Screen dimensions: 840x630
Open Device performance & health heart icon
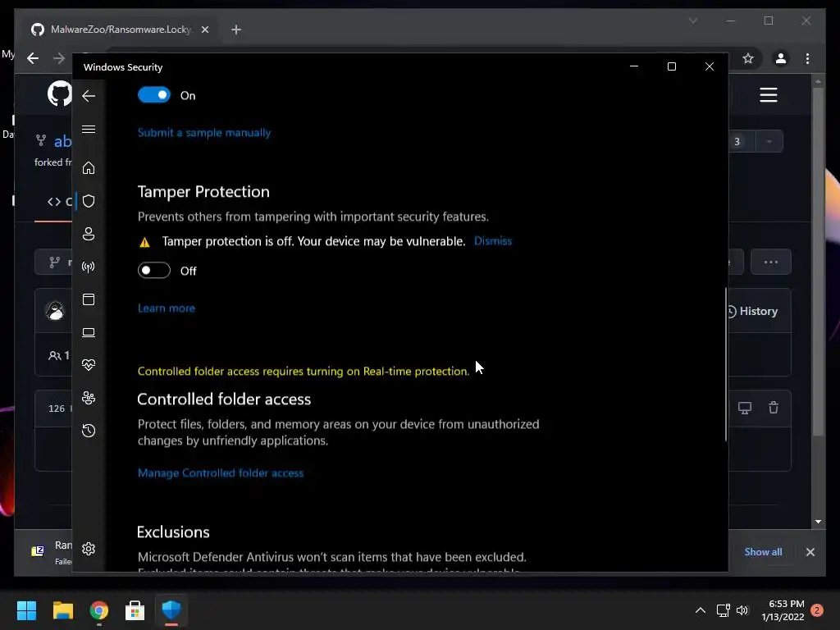[x=89, y=365]
